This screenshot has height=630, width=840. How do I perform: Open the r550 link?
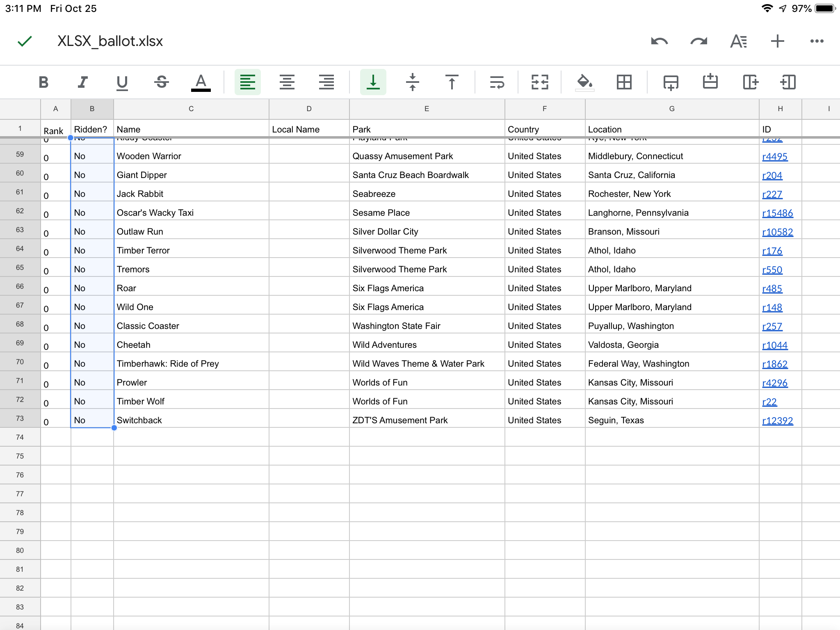(x=772, y=270)
